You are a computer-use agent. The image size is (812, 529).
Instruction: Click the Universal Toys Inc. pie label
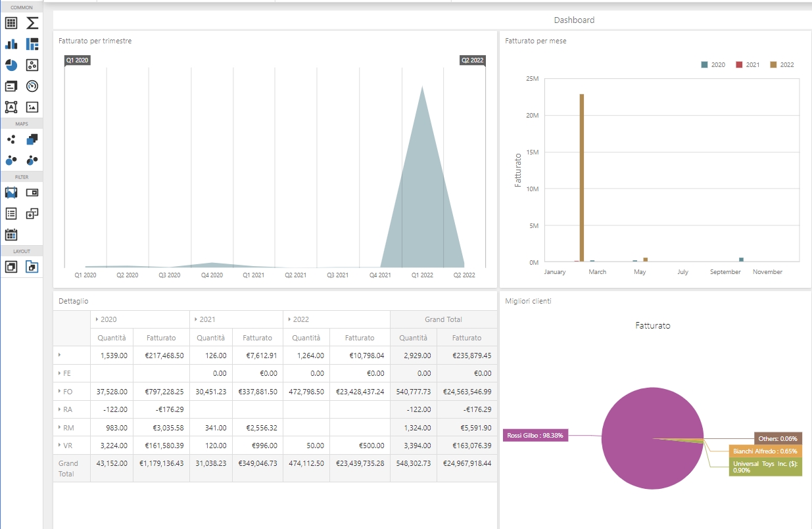765,467
